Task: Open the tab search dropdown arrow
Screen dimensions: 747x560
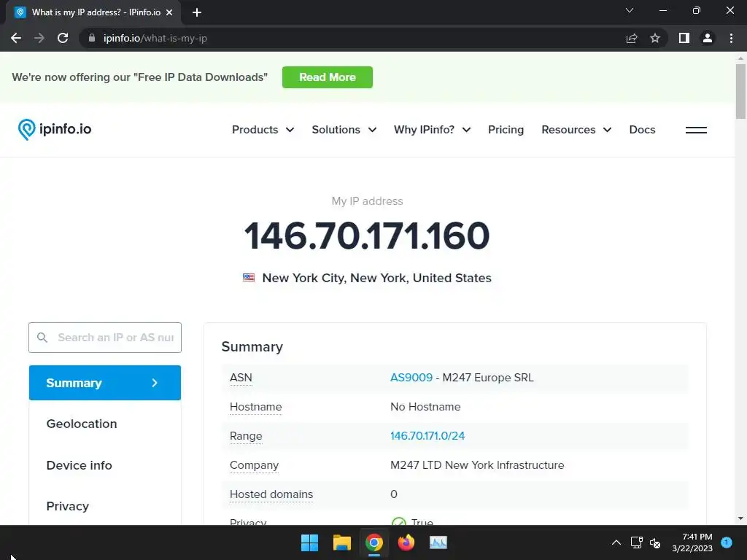Action: coord(630,10)
